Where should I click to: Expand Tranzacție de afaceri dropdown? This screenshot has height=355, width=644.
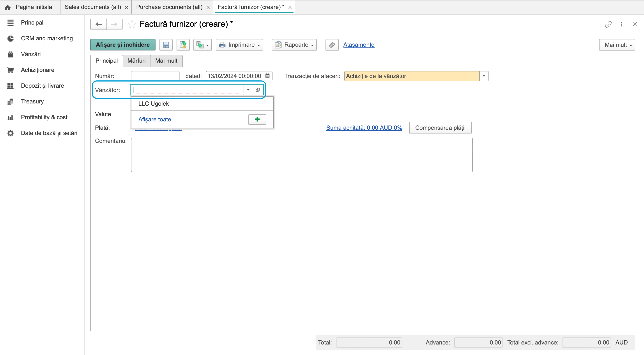pyautogui.click(x=484, y=76)
